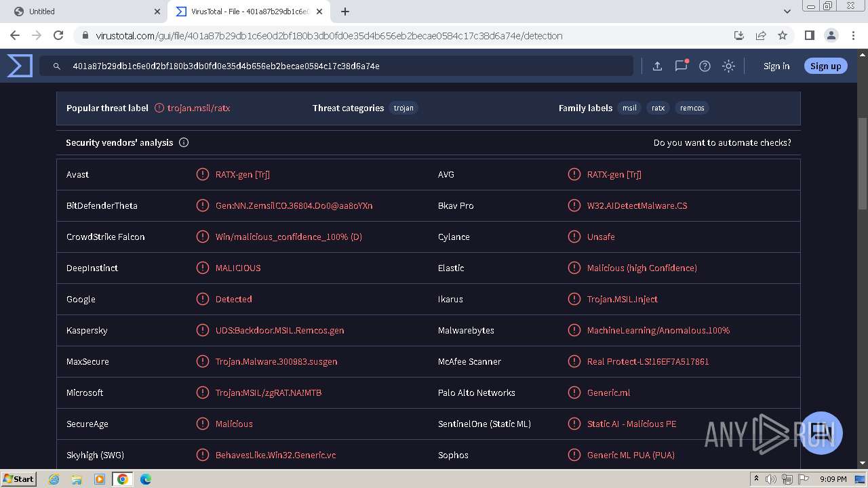Click the Trojan.Malware.300983.susgen result
Image resolution: width=868 pixels, height=488 pixels.
276,361
